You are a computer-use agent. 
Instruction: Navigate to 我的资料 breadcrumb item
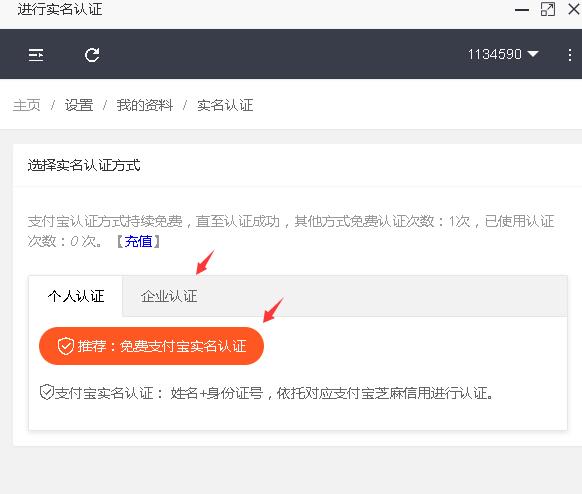[145, 105]
